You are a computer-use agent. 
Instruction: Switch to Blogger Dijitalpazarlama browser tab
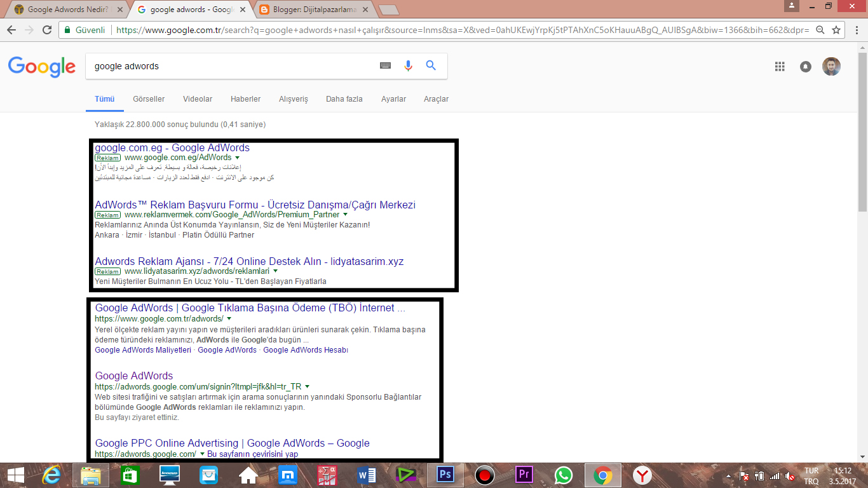[315, 10]
